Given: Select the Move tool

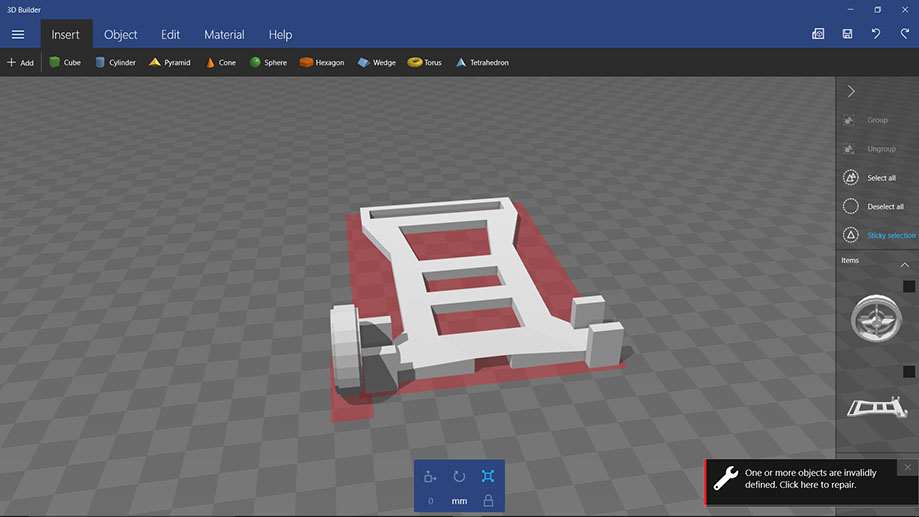Looking at the screenshot, I should [x=430, y=477].
